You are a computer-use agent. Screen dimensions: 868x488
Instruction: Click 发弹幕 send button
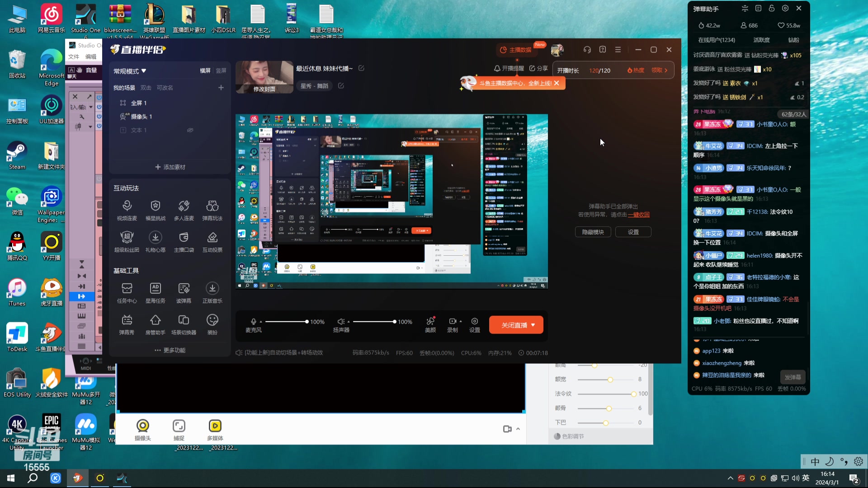(793, 377)
